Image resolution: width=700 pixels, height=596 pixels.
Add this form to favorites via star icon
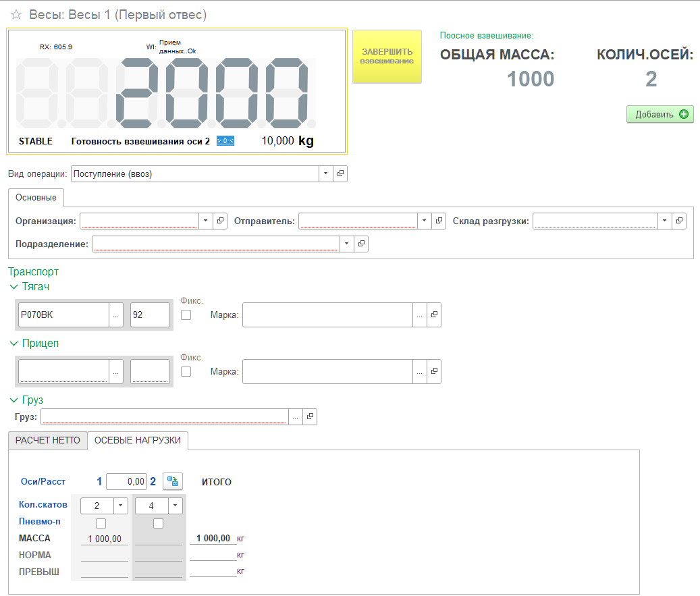click(x=16, y=15)
